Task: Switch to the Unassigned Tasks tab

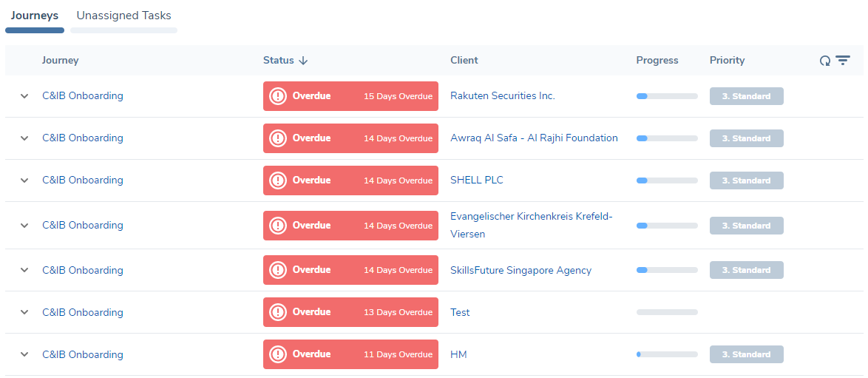Action: point(123,16)
